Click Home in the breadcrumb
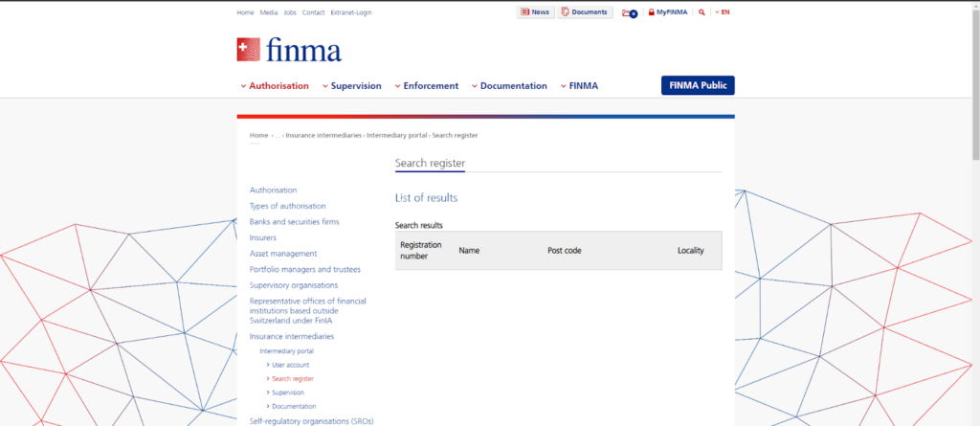Screen dimensions: 980x426 point(258,135)
